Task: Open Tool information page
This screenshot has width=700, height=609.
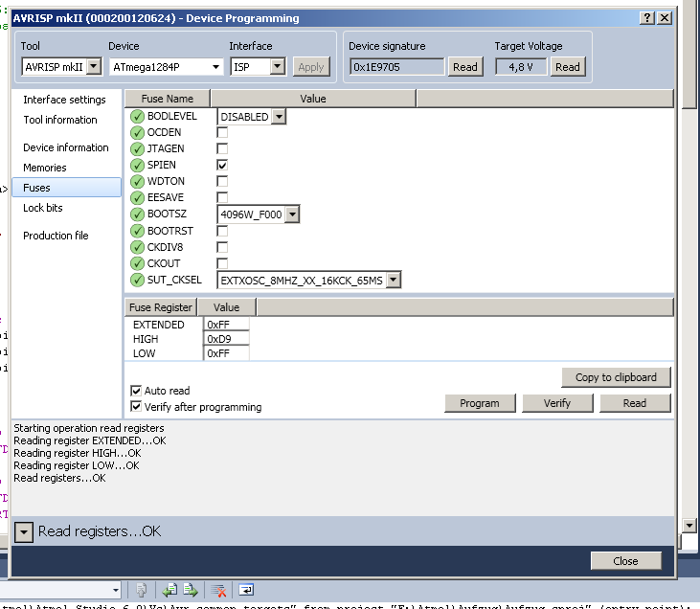Action: pos(59,120)
